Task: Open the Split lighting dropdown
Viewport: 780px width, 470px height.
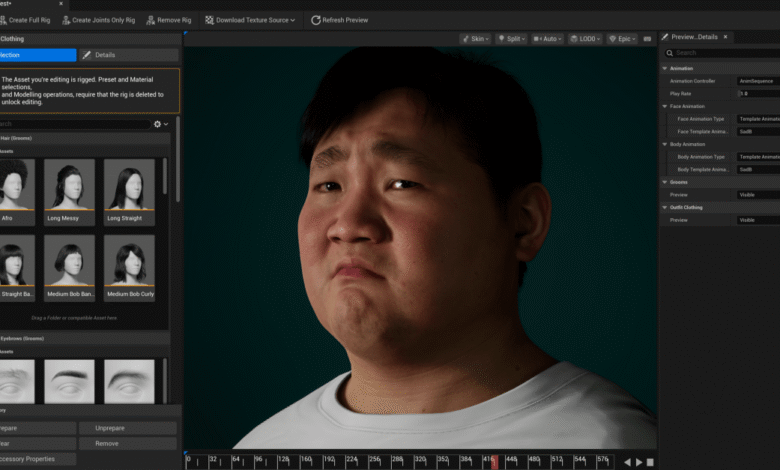Action: tap(511, 39)
